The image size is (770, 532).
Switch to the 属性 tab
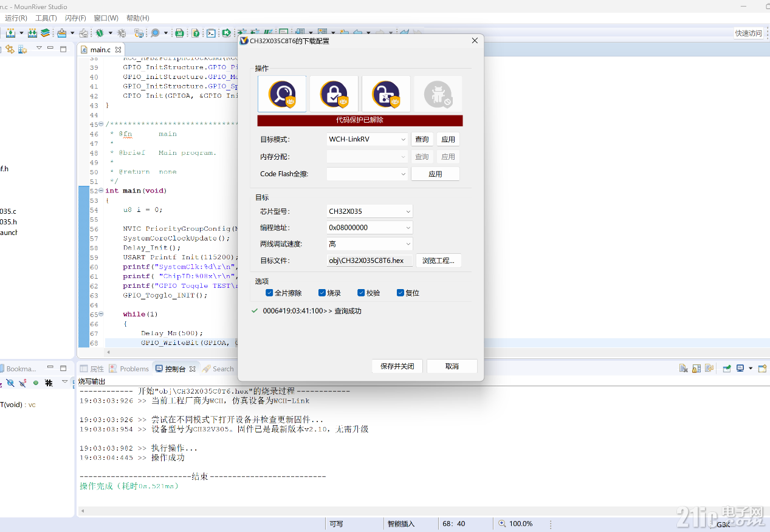click(92, 369)
